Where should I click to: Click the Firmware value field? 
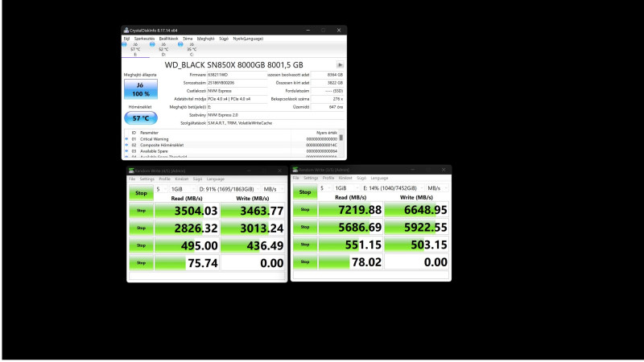(x=237, y=75)
